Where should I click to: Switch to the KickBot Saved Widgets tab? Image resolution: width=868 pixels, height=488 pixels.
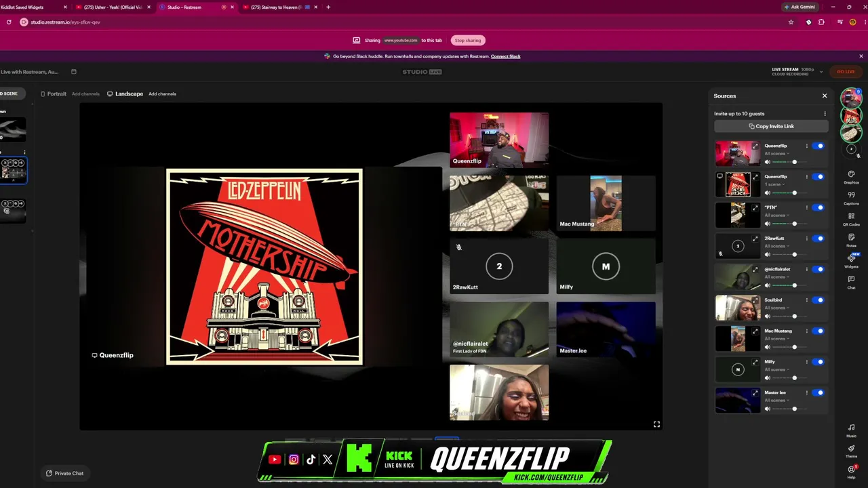click(33, 7)
